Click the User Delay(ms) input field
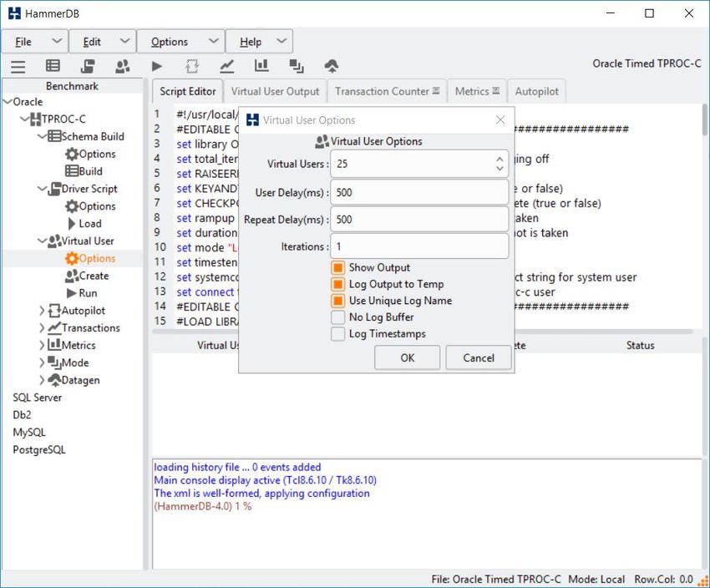Screen dimensions: 710x588 [x=419, y=193]
